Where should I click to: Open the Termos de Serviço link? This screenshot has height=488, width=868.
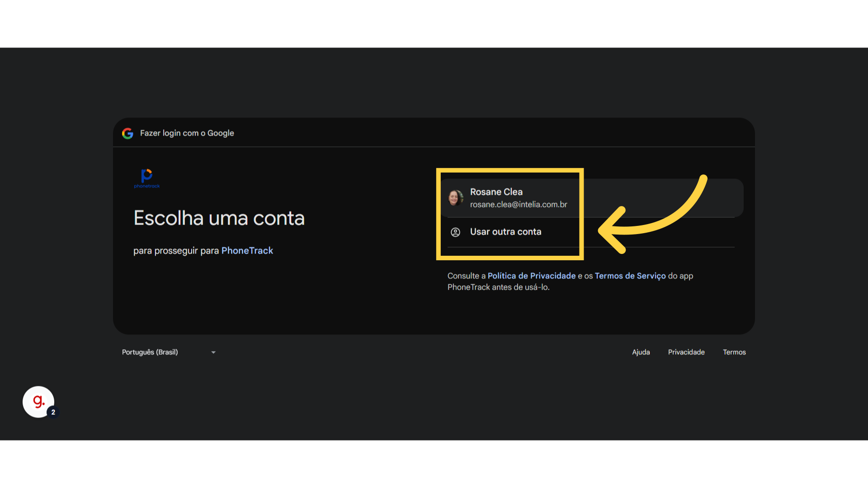click(x=630, y=276)
